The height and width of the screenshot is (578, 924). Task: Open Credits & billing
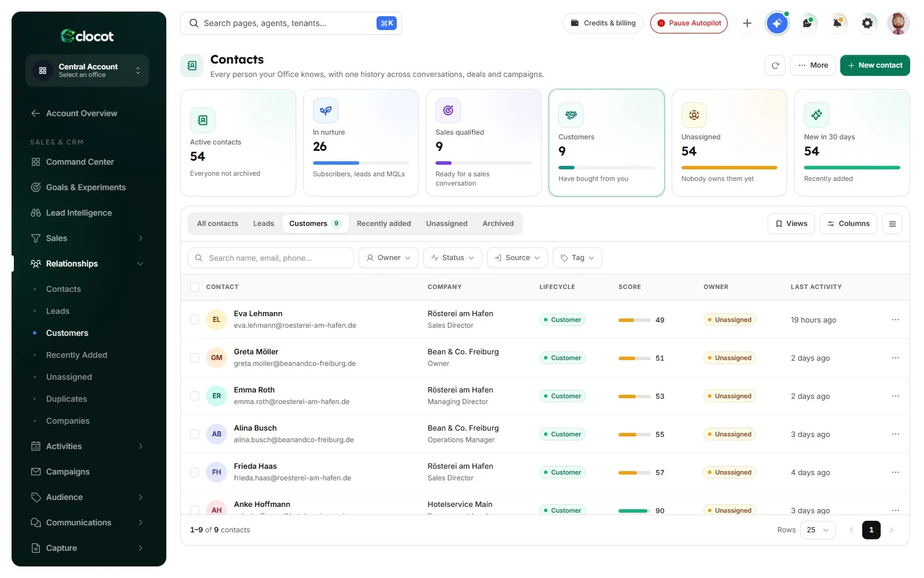click(x=603, y=23)
